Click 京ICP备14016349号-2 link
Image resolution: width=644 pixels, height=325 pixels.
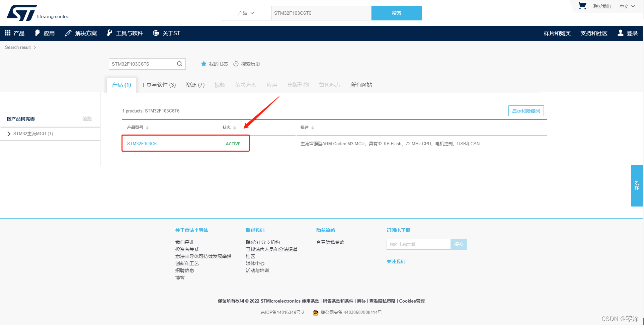coord(283,312)
